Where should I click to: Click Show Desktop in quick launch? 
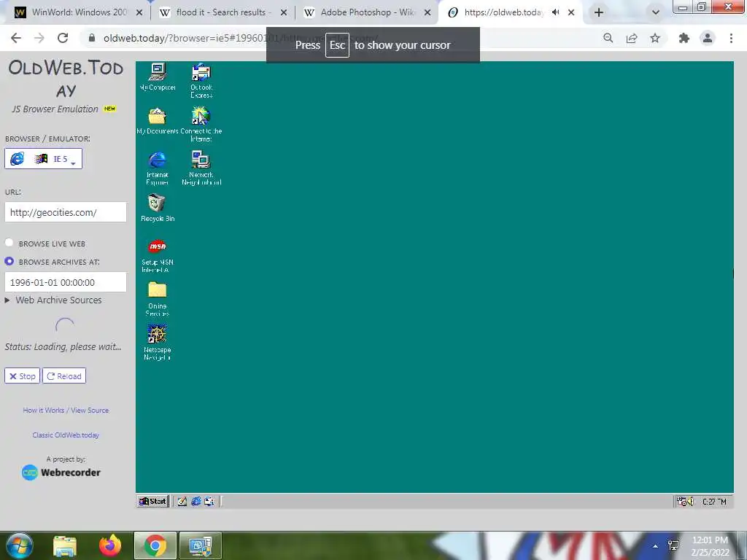point(182,501)
